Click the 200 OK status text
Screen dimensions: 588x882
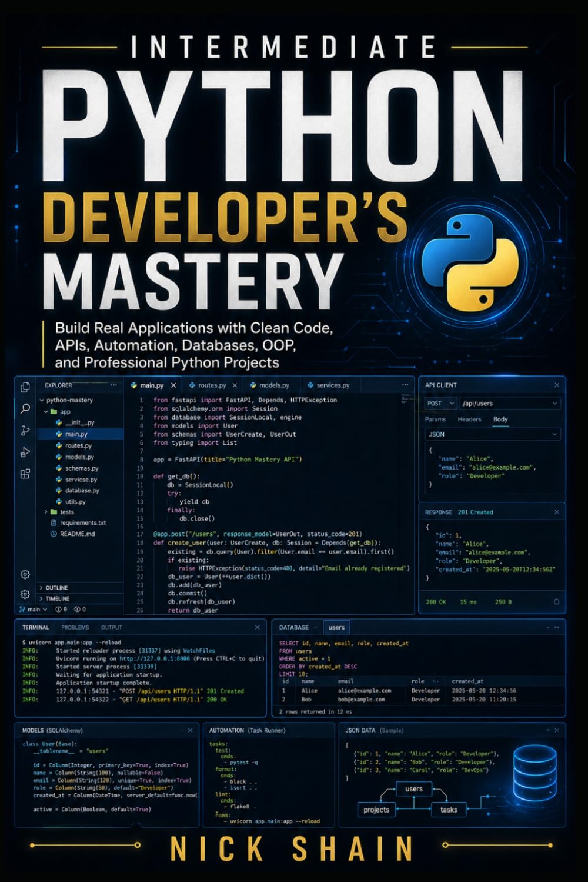pos(436,602)
